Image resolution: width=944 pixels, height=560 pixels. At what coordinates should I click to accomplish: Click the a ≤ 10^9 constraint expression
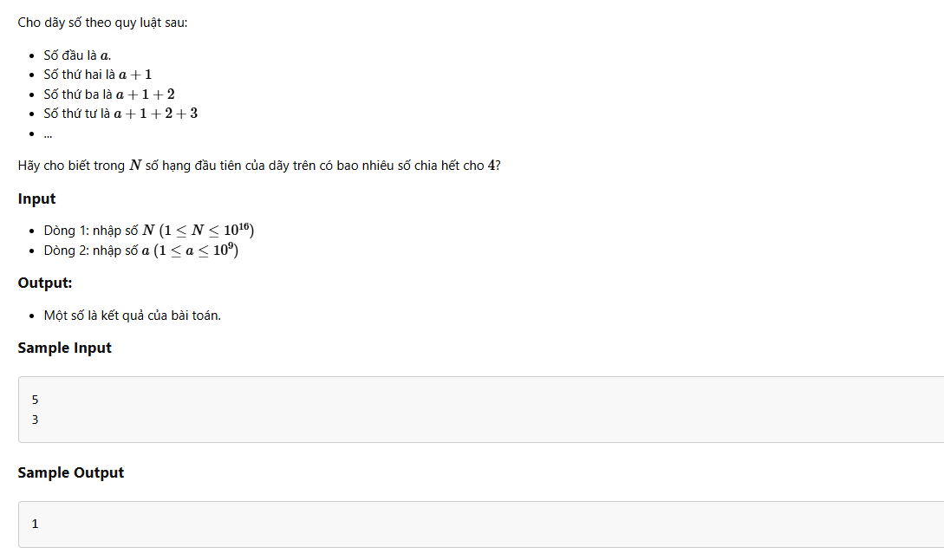coord(196,251)
